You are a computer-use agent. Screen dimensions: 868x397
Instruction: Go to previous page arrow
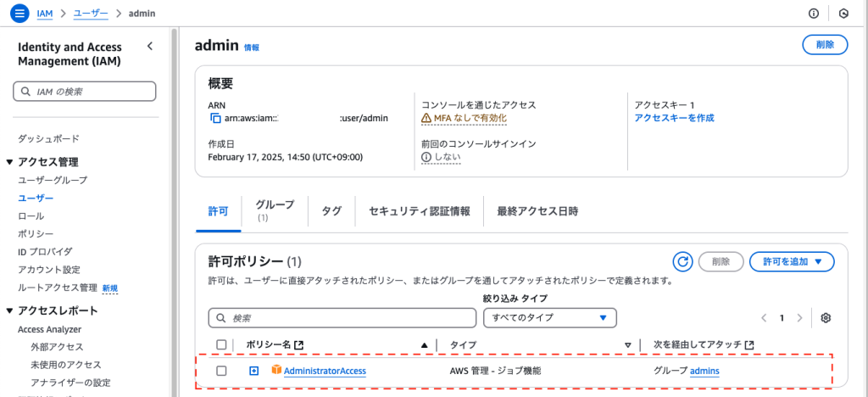764,318
